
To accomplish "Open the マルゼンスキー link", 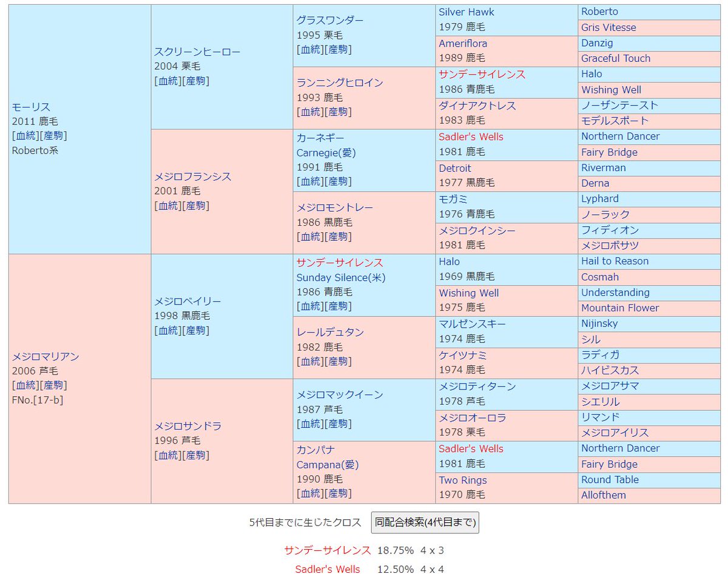I will (473, 324).
